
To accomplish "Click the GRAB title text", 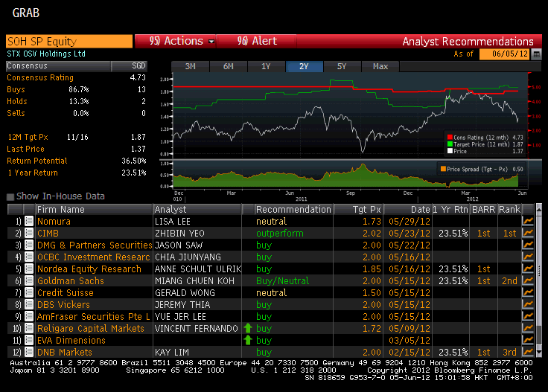I will (26, 13).
